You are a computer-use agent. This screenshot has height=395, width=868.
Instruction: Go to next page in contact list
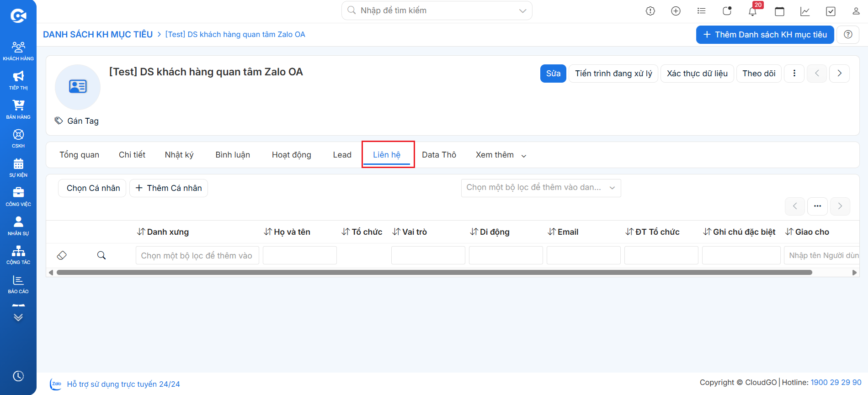840,206
